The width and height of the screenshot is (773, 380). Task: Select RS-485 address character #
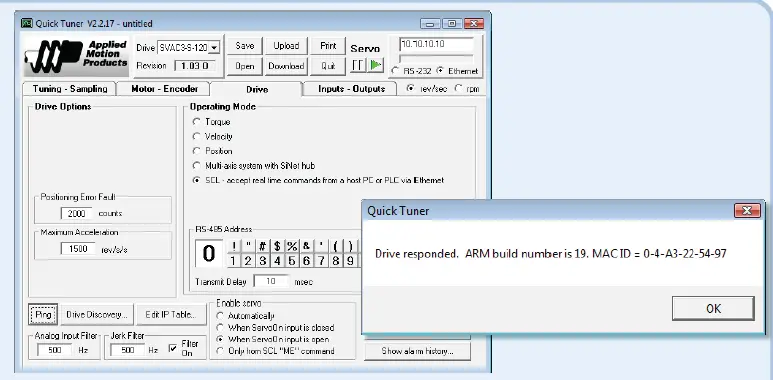263,246
